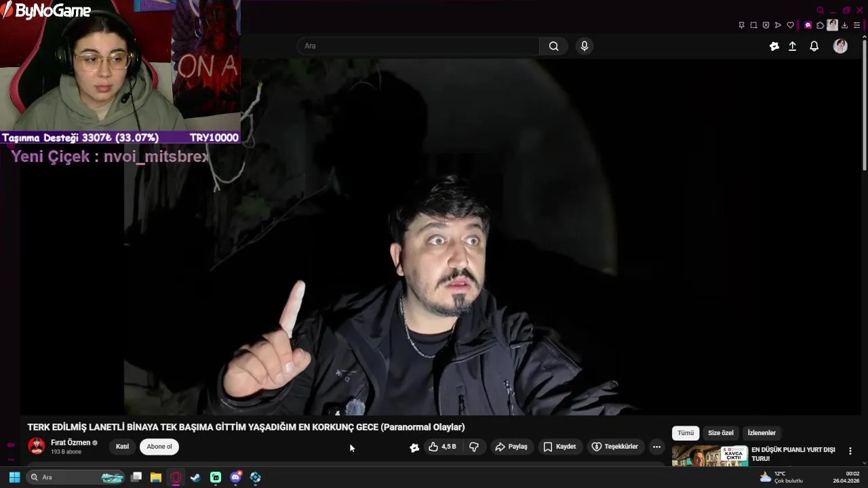Open the YouTube upload/create icon
The height and width of the screenshot is (488, 868).
[x=792, y=46]
